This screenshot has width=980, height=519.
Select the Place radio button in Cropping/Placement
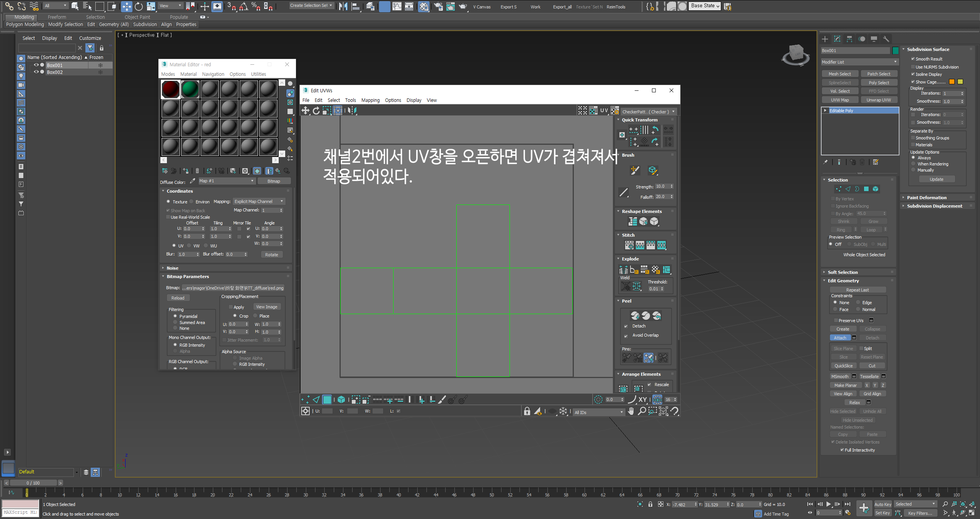tap(255, 316)
